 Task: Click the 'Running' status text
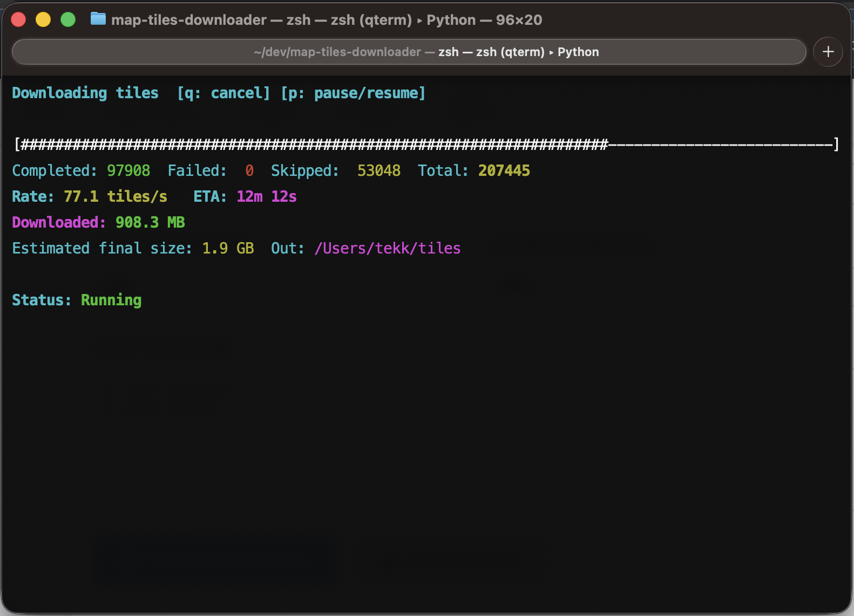(x=111, y=300)
